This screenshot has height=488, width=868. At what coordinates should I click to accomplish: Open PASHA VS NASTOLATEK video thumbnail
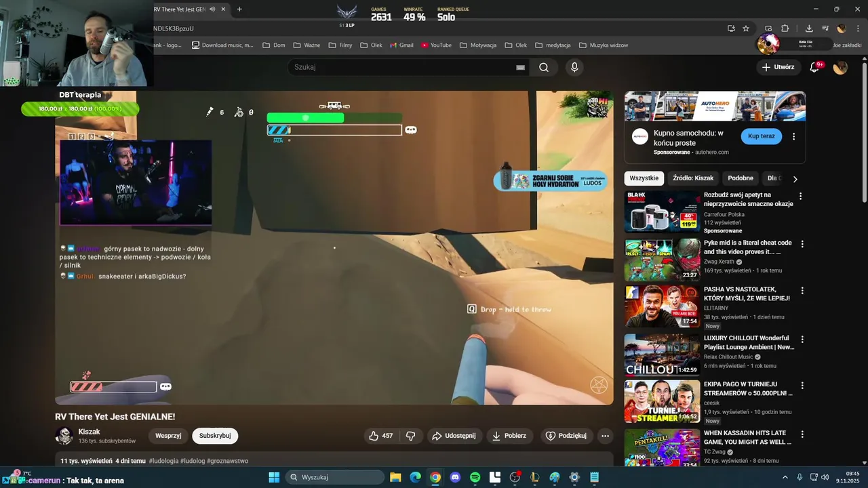(663, 306)
